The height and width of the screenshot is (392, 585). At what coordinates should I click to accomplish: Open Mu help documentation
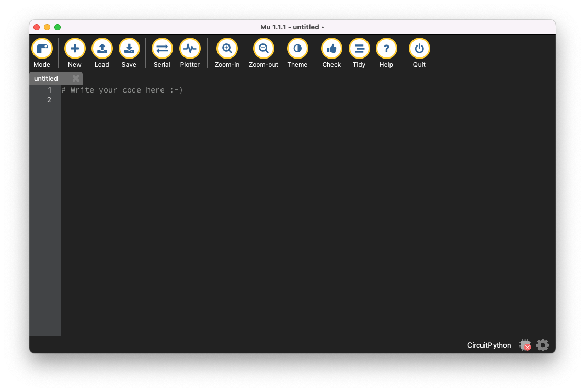pyautogui.click(x=386, y=48)
